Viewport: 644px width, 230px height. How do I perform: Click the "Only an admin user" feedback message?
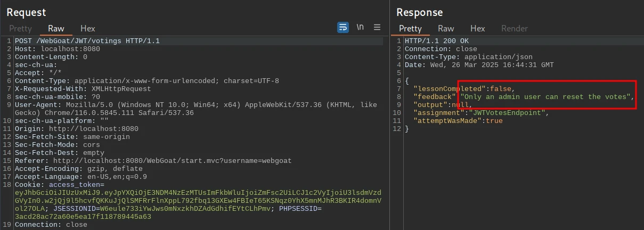545,97
